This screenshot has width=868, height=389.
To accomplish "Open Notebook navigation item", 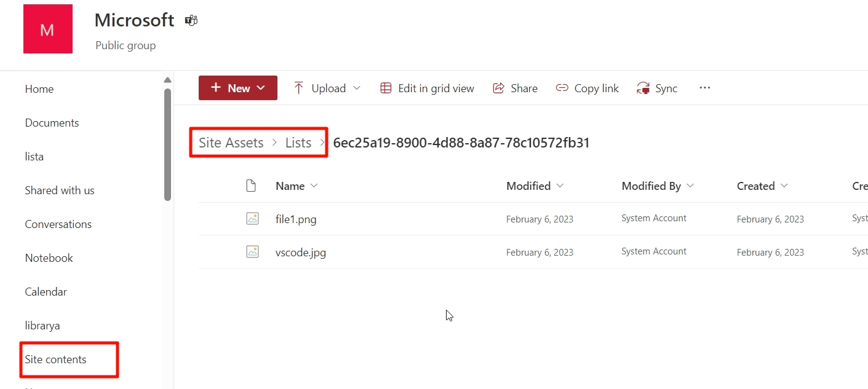I will (49, 258).
